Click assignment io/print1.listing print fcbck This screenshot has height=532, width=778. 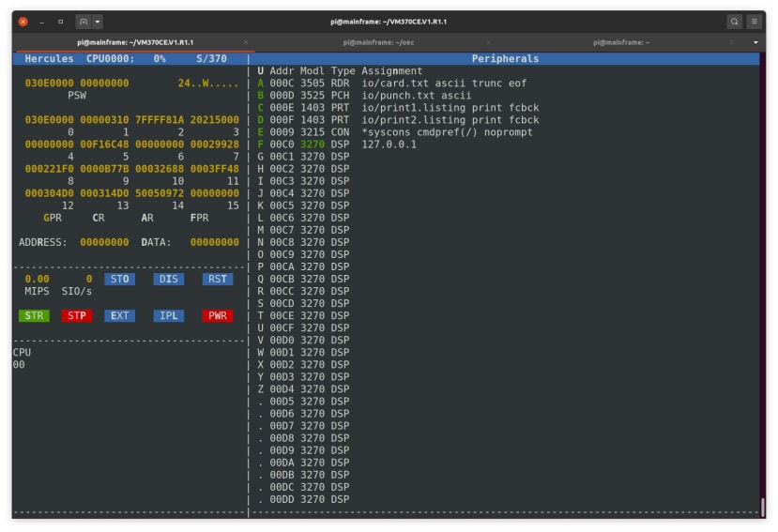click(x=450, y=108)
